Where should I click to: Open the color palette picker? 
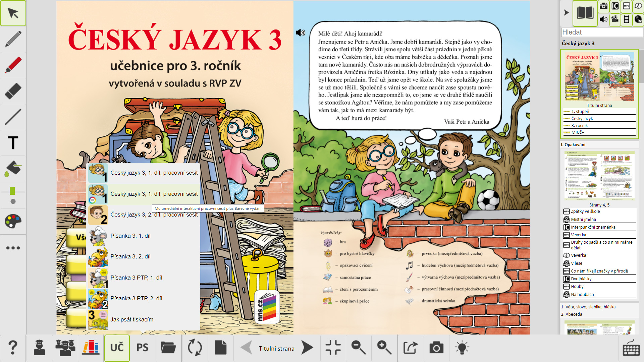13,221
